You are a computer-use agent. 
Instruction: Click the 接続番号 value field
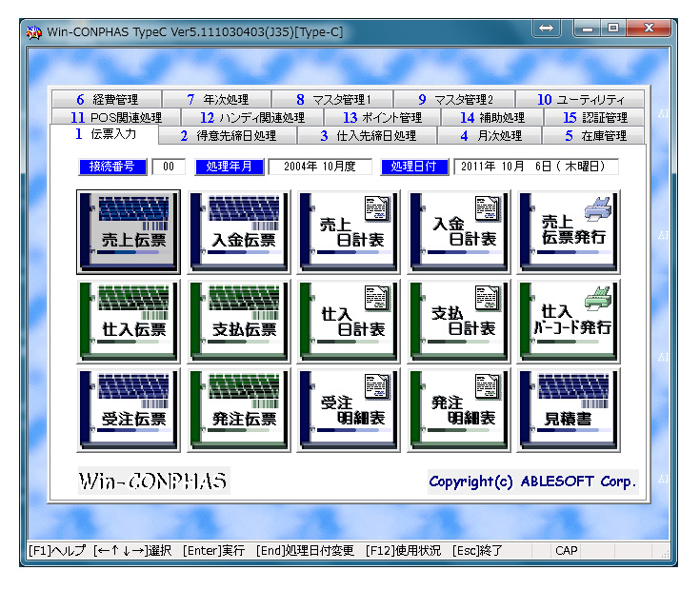(169, 167)
